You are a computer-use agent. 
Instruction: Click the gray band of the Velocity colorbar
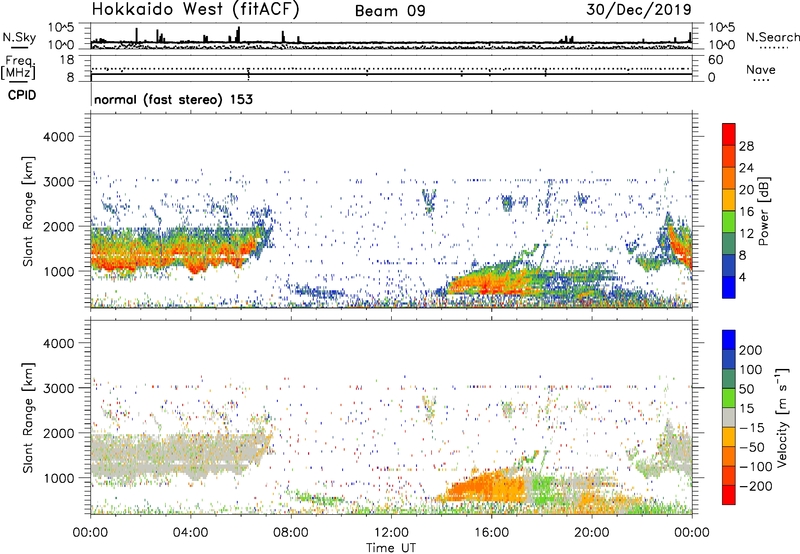[729, 418]
